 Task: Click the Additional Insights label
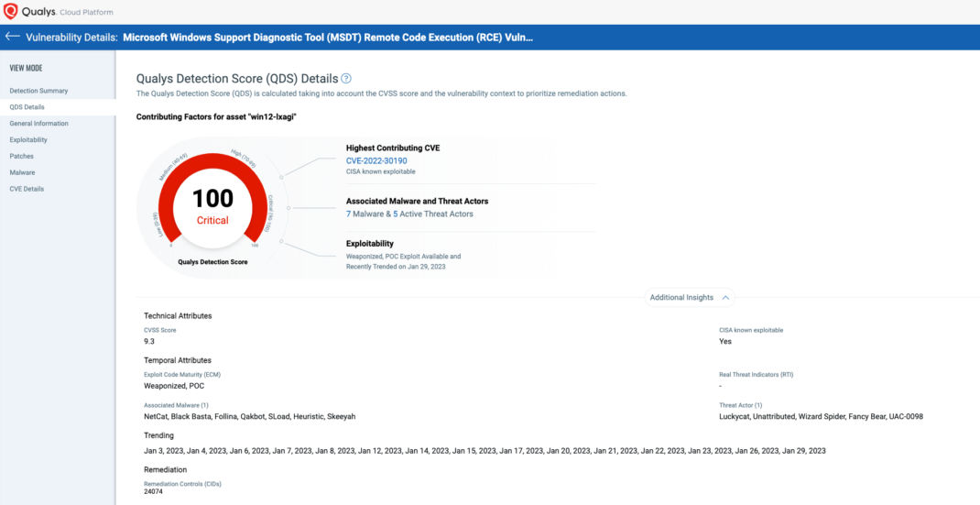point(681,298)
